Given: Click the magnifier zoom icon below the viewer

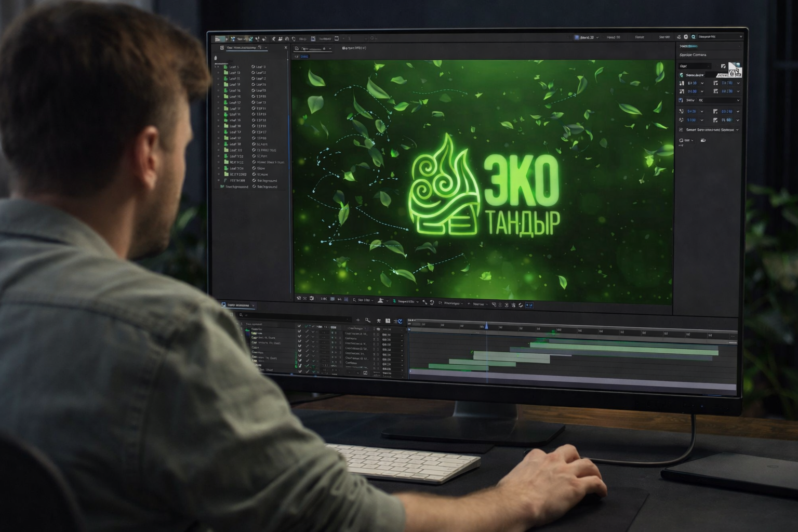Looking at the screenshot, I should click(x=354, y=300).
